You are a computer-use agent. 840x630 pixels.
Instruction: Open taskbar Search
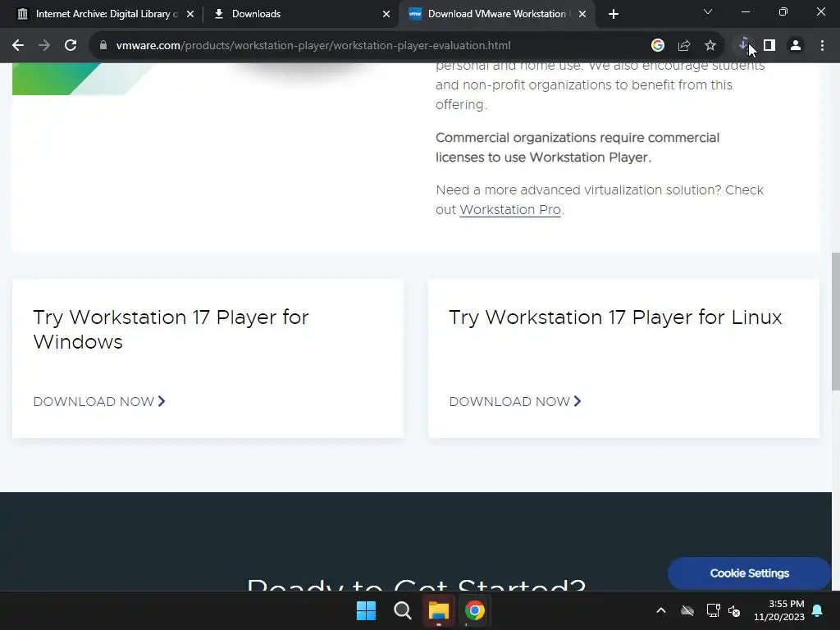(402, 610)
